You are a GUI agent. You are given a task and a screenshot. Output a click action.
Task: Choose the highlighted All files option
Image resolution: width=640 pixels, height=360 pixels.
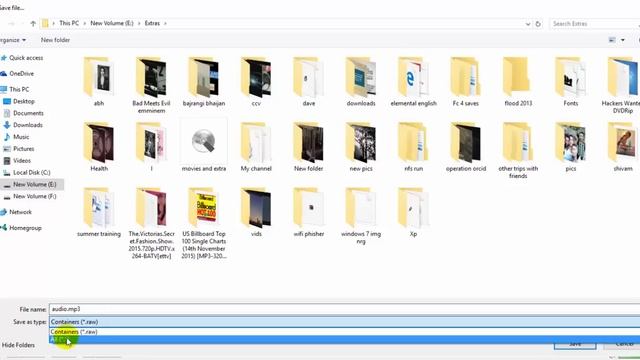tap(344, 340)
